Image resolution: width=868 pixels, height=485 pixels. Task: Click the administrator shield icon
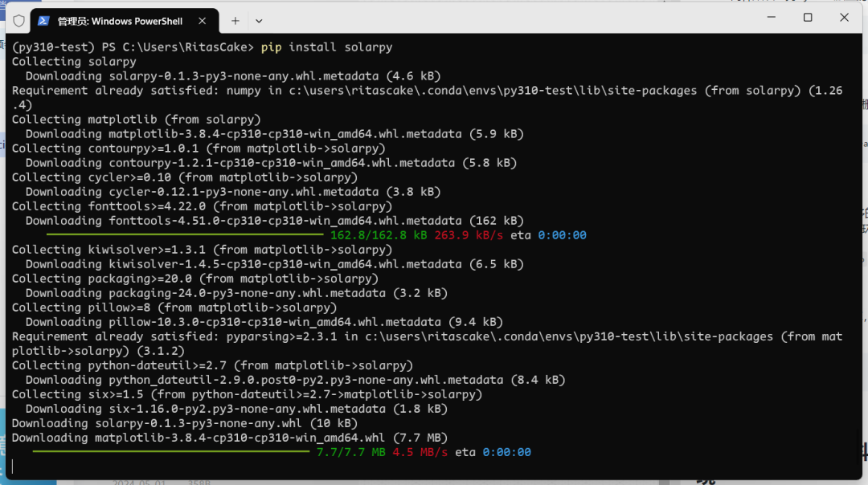(18, 20)
